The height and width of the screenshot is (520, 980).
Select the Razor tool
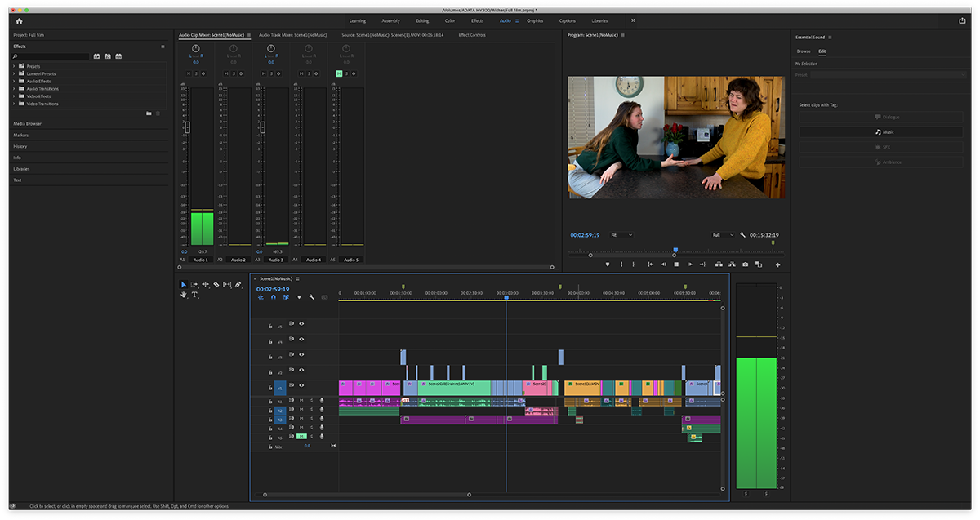(x=216, y=284)
